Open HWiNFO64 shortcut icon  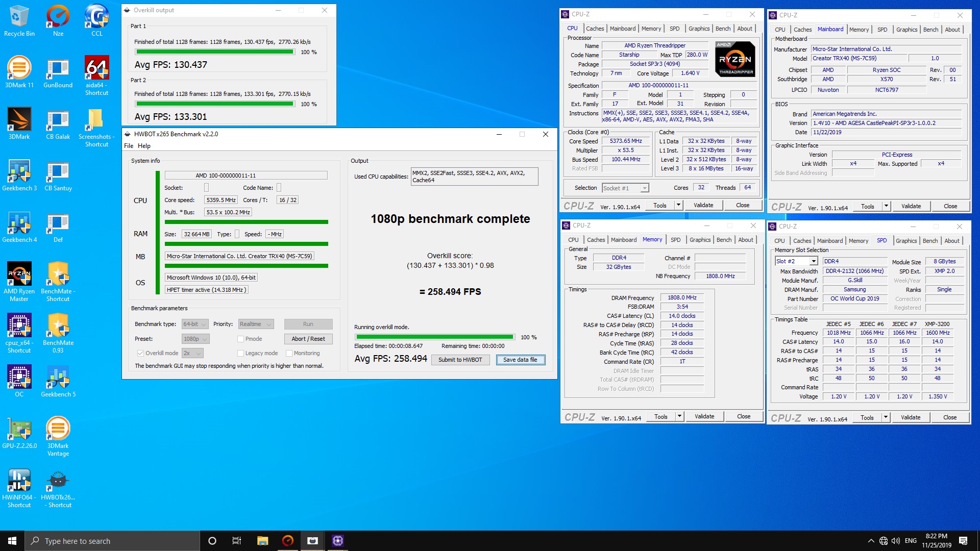[x=19, y=488]
